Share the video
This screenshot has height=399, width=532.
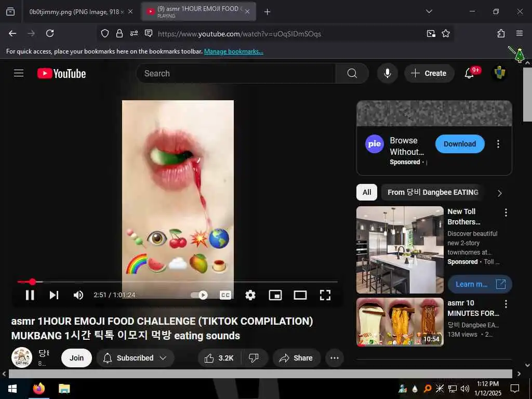[x=297, y=358]
